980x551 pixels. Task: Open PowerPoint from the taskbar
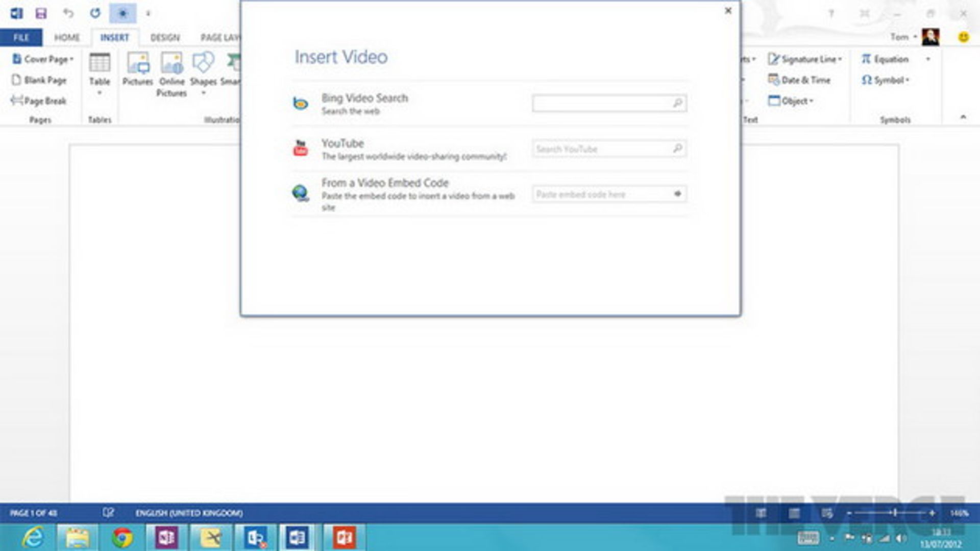tap(344, 537)
